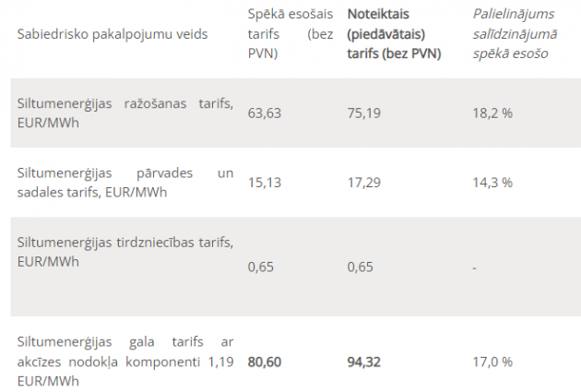The width and height of the screenshot is (581, 392).
Task: Click the 'Noteiktais (piedāvātais) tarifs' bold header
Action: click(394, 34)
